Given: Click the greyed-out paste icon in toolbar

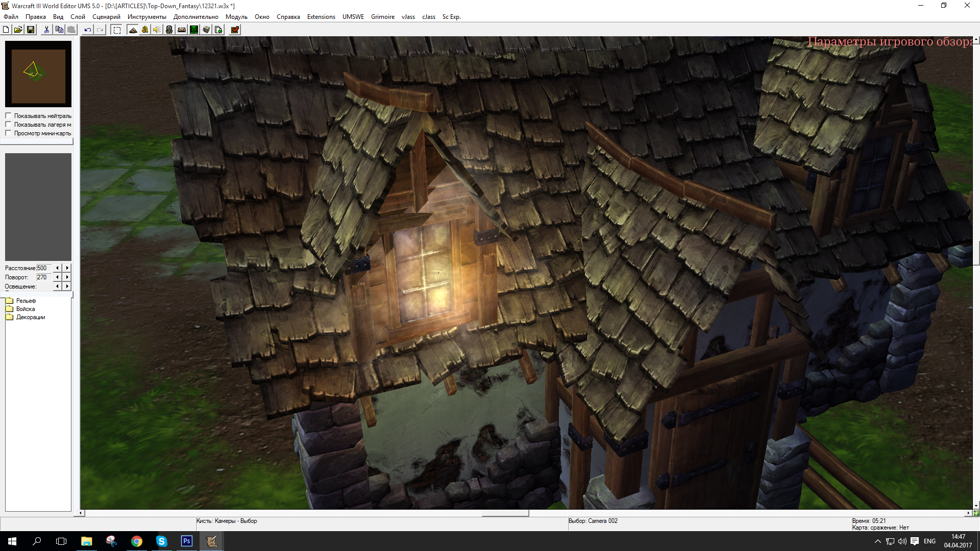Looking at the screenshot, I should [x=71, y=30].
